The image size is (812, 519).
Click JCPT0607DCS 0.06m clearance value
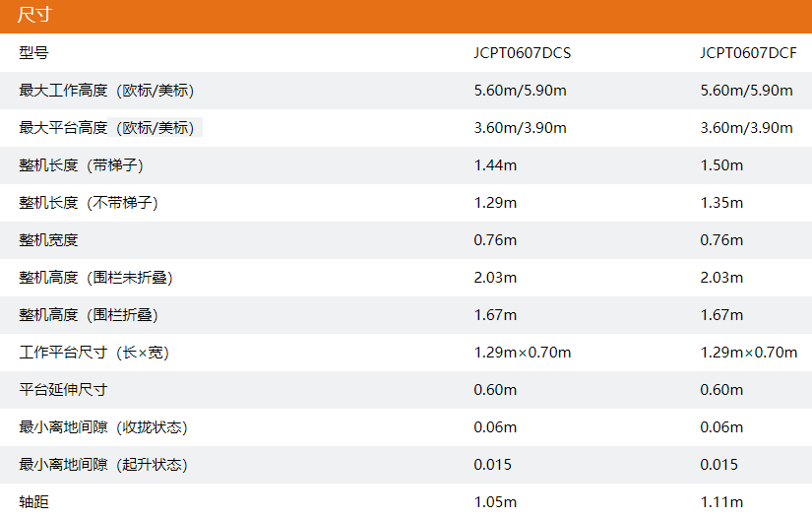pyautogui.click(x=495, y=427)
